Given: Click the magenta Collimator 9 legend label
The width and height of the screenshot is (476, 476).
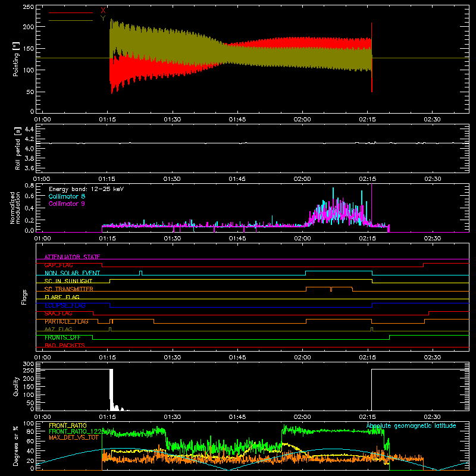Looking at the screenshot, I should click(x=67, y=203).
